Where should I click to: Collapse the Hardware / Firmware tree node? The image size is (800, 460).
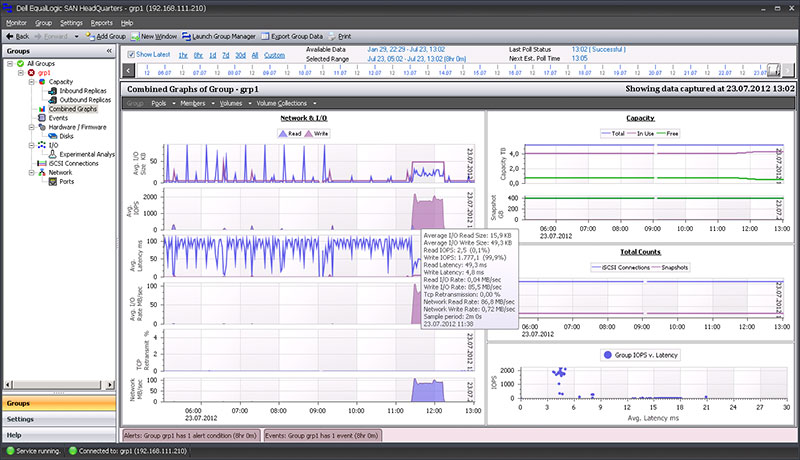point(31,127)
